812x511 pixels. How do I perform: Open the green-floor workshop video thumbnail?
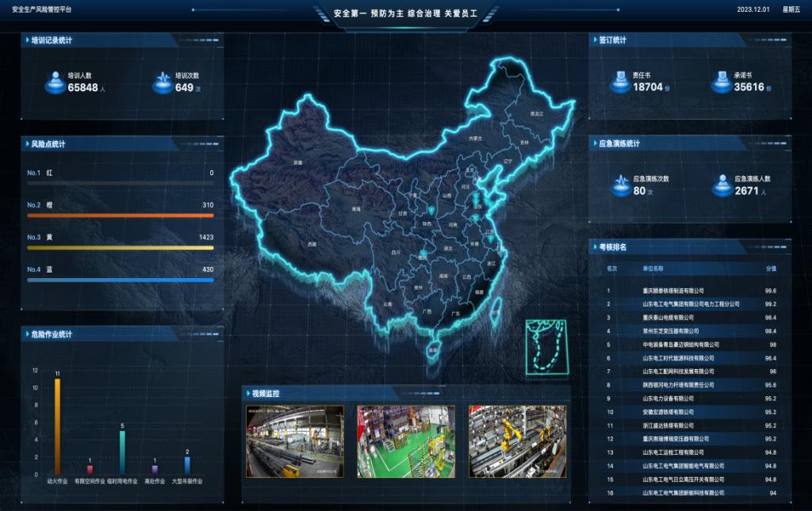(x=405, y=441)
